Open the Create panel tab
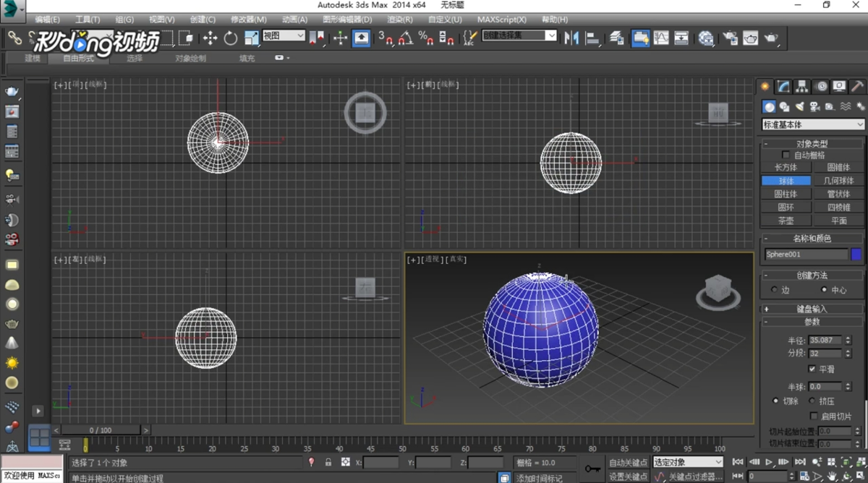 pos(765,87)
